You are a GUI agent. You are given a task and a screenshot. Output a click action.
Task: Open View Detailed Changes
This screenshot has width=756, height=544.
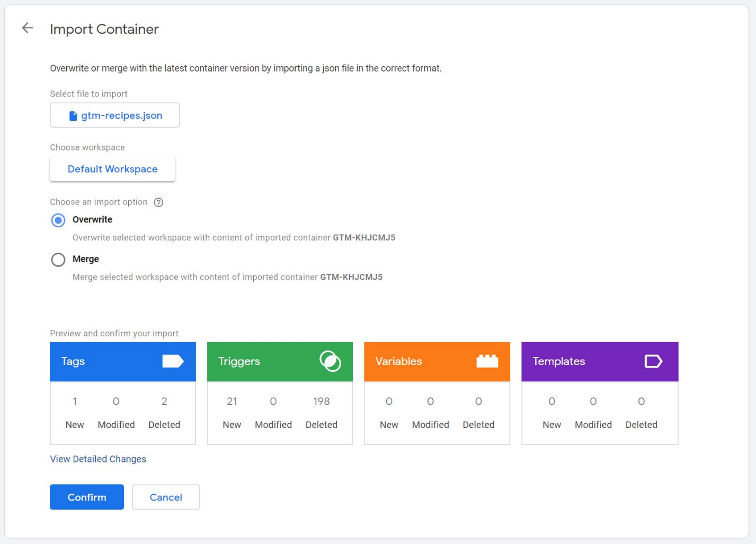point(98,459)
